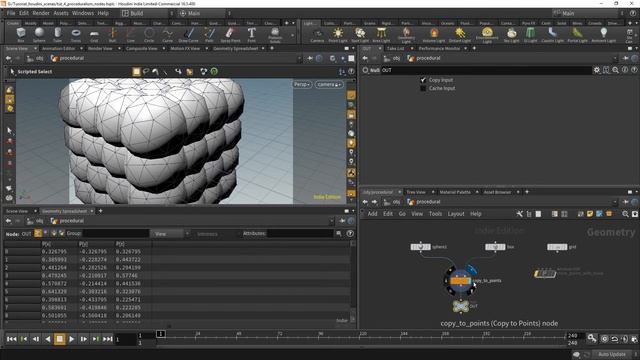Add a Spot Light from shelf

360,35
